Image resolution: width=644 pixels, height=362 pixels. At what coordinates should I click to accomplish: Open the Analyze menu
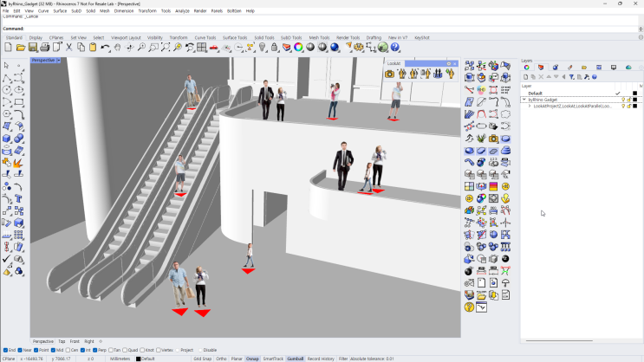(x=182, y=11)
